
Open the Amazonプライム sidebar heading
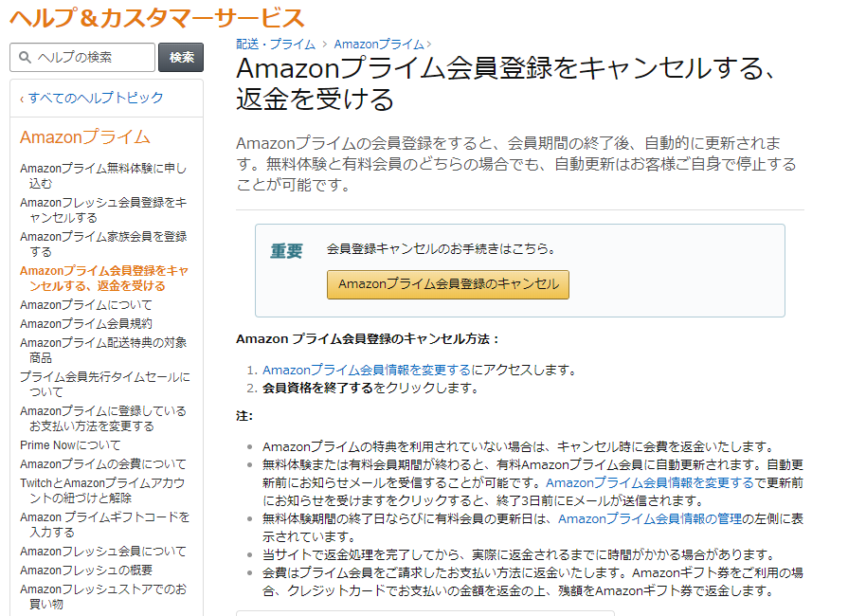[x=85, y=137]
